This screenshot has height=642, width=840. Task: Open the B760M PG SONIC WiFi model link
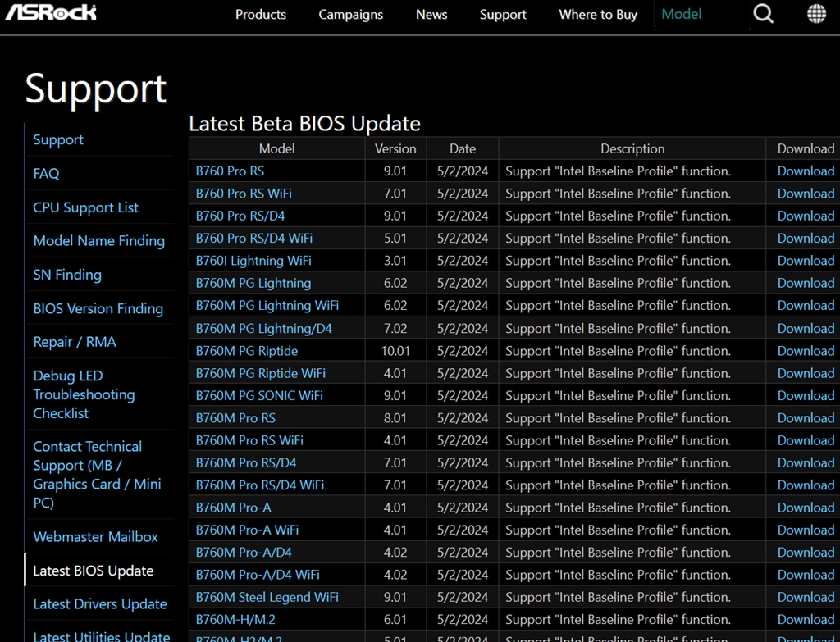[x=259, y=396]
